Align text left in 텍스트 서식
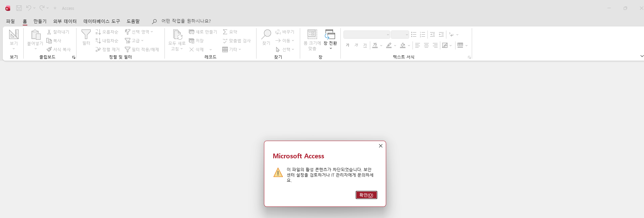 coord(418,45)
